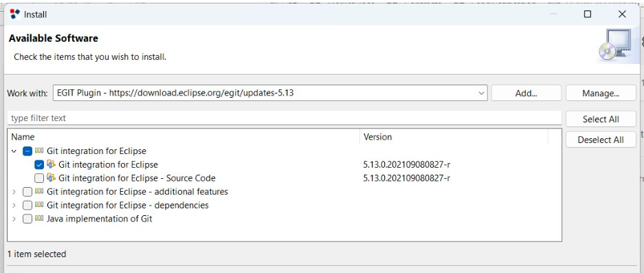Select the 'Java implementation of Git' row text
This screenshot has width=644, height=273.
click(100, 219)
